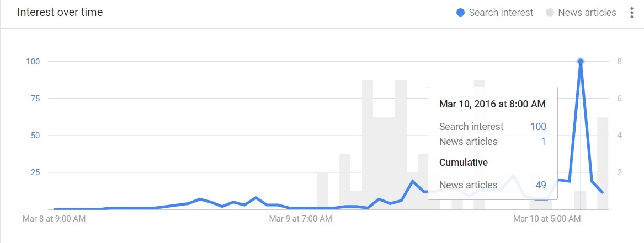This screenshot has height=243, width=644.
Task: Click the 8 label on the right axis
Action: [x=620, y=61]
